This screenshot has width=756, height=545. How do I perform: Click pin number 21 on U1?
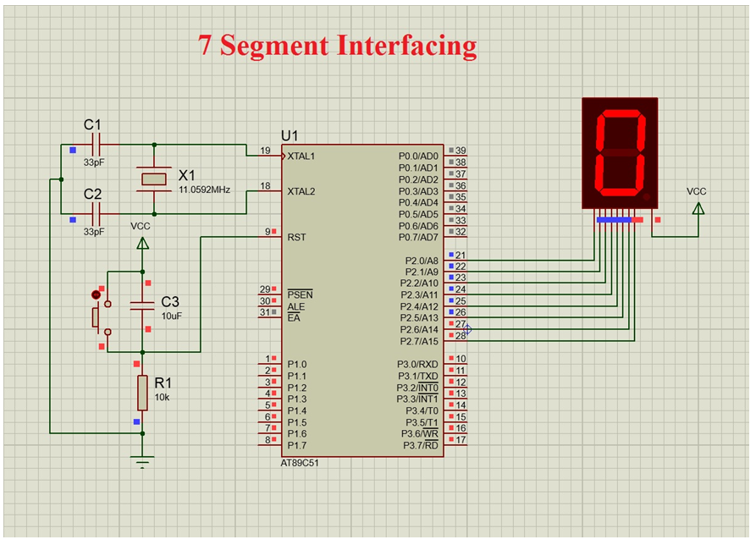click(461, 255)
